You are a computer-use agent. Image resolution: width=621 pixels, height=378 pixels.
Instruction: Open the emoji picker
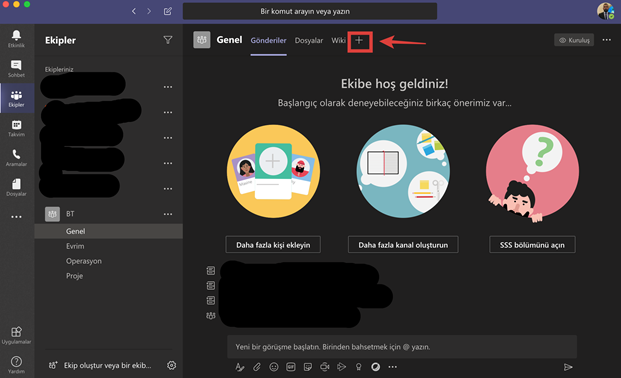[x=274, y=367]
